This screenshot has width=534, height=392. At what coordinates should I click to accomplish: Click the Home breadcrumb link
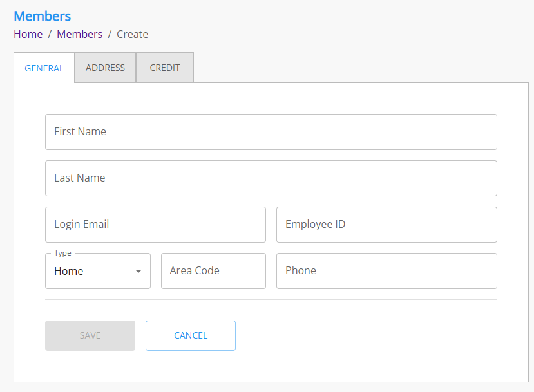[28, 34]
